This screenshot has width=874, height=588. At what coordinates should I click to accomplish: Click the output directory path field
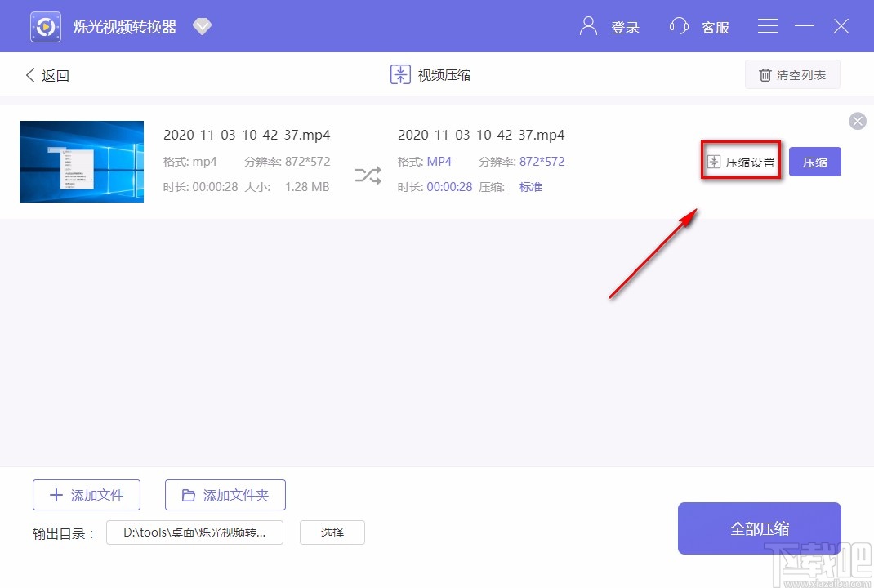point(194,532)
